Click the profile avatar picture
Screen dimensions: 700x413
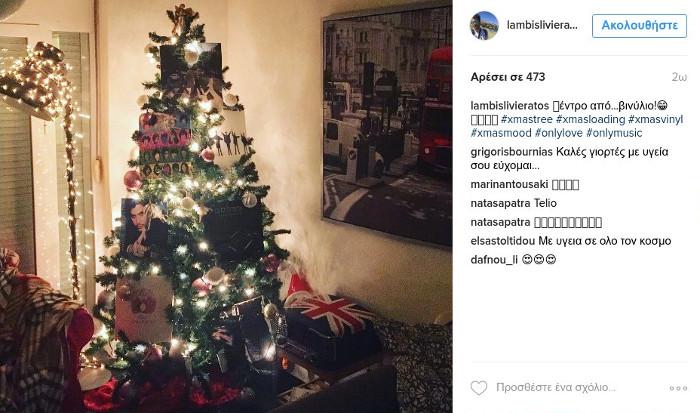(x=484, y=25)
